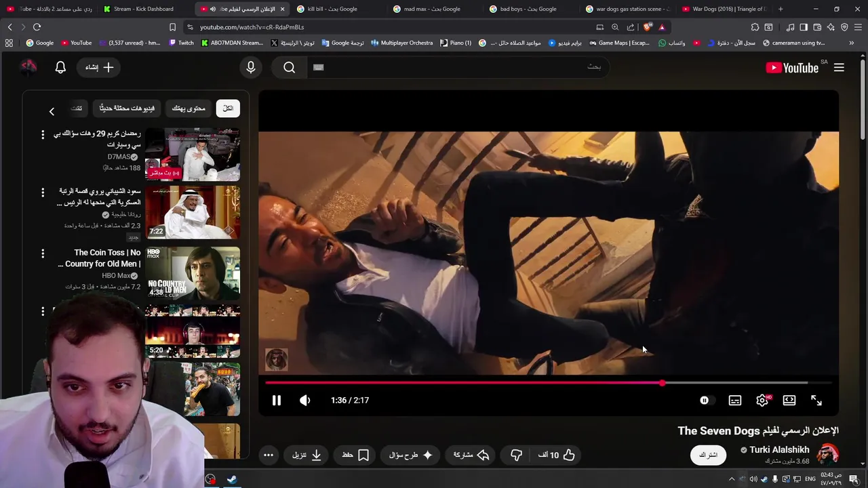Save video using حفظ bookmark button
This screenshot has width=868, height=488.
tap(356, 455)
